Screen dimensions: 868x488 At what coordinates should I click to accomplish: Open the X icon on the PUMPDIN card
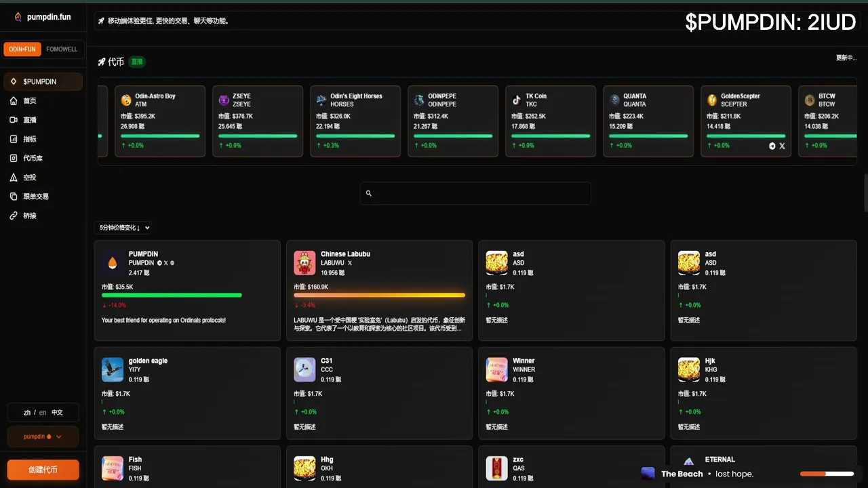(165, 263)
